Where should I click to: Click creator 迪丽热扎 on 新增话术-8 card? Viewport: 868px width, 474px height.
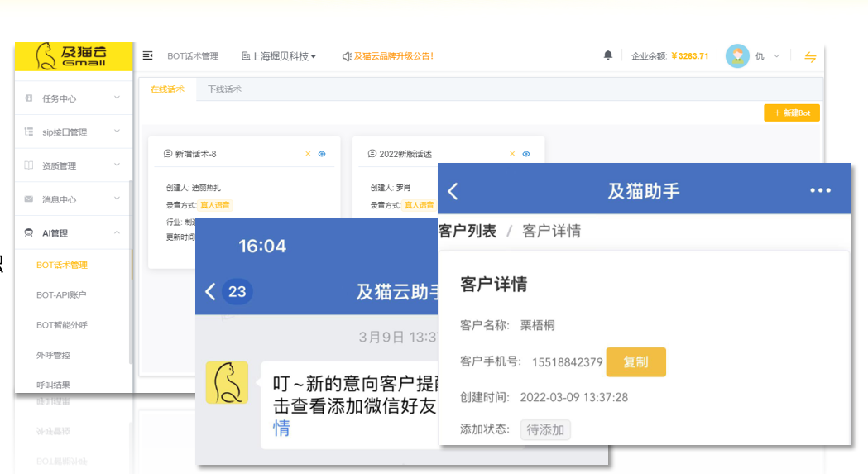[207, 188]
